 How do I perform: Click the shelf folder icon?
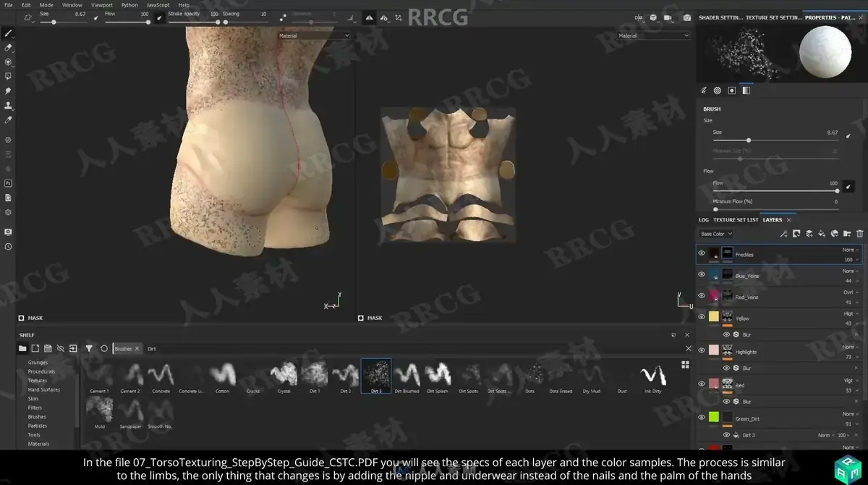coord(22,348)
